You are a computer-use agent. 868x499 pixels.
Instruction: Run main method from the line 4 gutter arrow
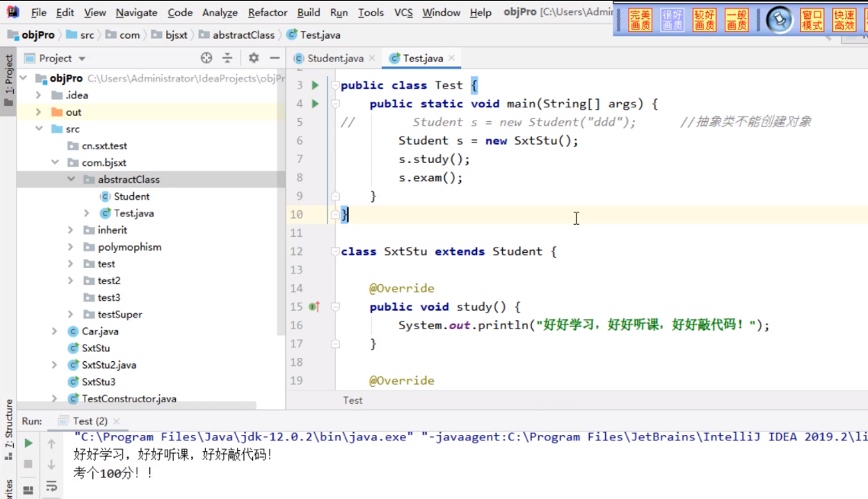[x=315, y=104]
